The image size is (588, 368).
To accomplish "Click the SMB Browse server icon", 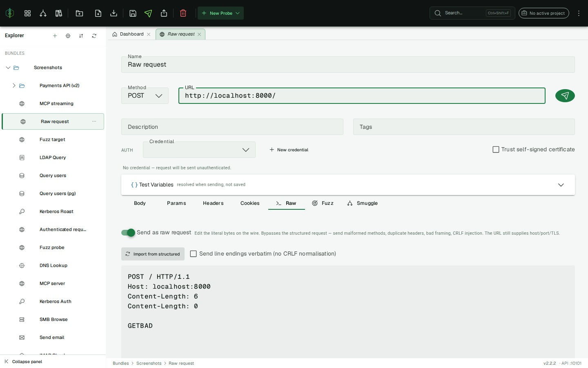I will pyautogui.click(x=22, y=319).
